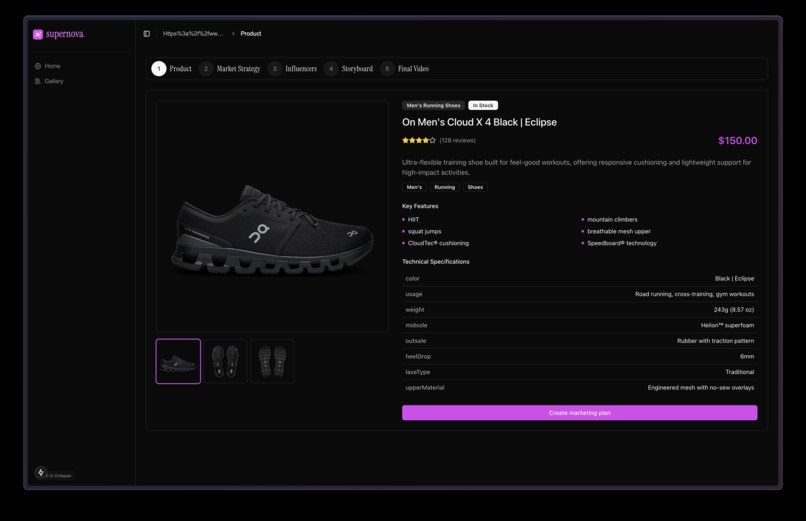
Task: Go to the Final Video step
Action: click(x=405, y=68)
